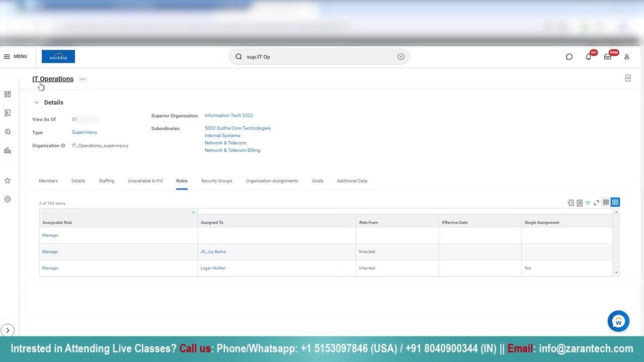The image size is (644, 362).
Task: Open the Network & Telecom Billing link
Action: tap(232, 150)
